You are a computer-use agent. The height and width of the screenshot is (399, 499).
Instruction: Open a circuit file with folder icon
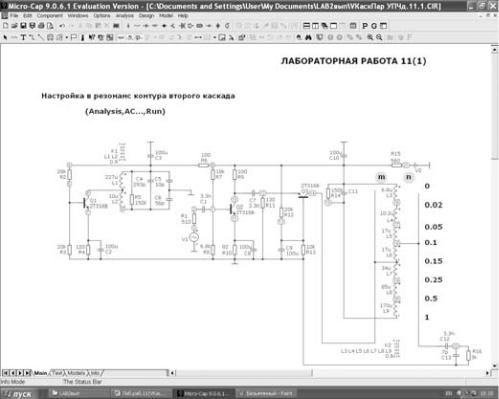pyautogui.click(x=14, y=26)
